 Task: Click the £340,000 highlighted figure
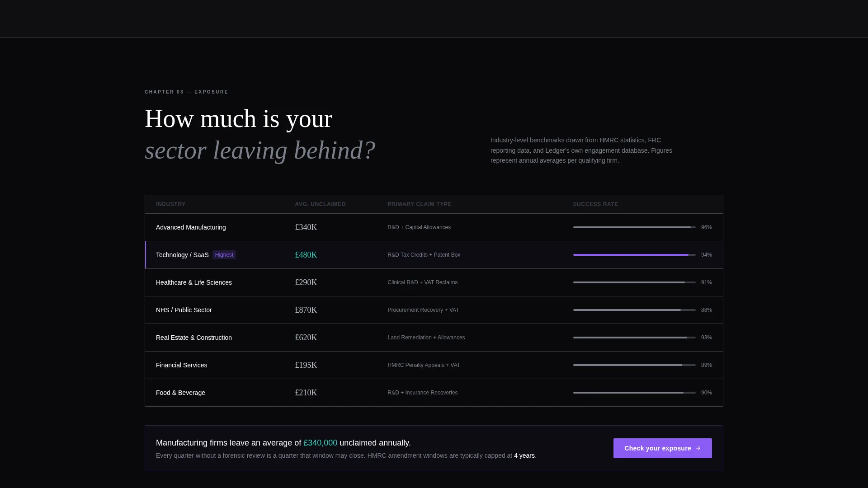[x=320, y=443]
